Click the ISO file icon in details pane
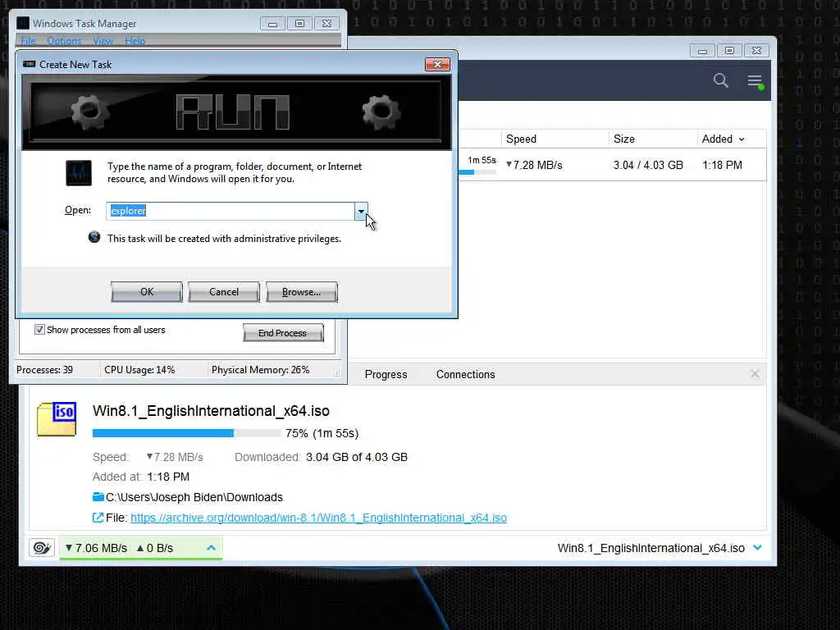This screenshot has width=840, height=630. 57,419
